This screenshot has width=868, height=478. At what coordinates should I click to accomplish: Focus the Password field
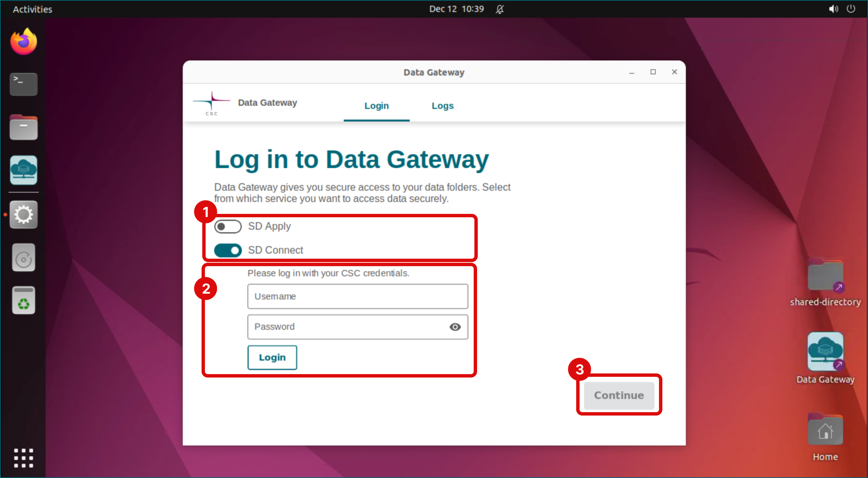tap(358, 327)
